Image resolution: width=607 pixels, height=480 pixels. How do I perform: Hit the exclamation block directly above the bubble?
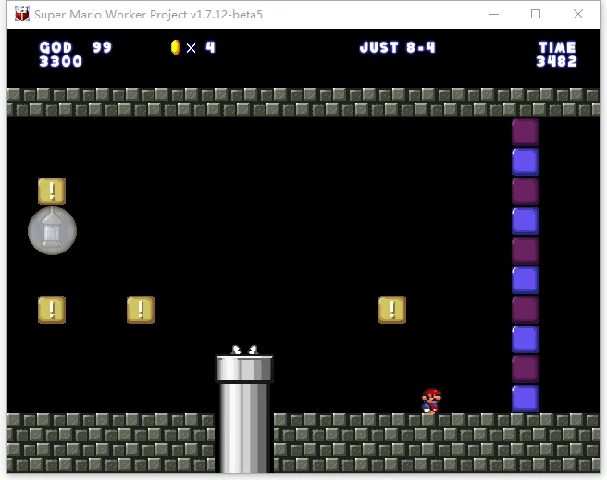(52, 191)
